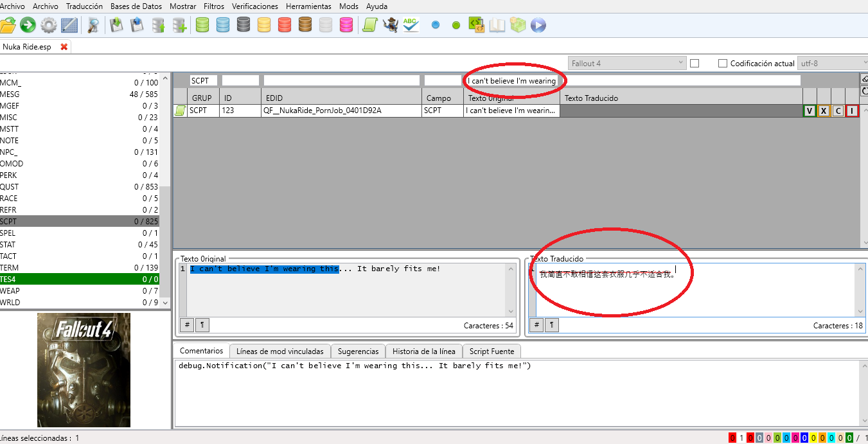Viewport: 868px width, 444px height.
Task: Select the dark gray database cylinder icon
Action: (x=244, y=25)
